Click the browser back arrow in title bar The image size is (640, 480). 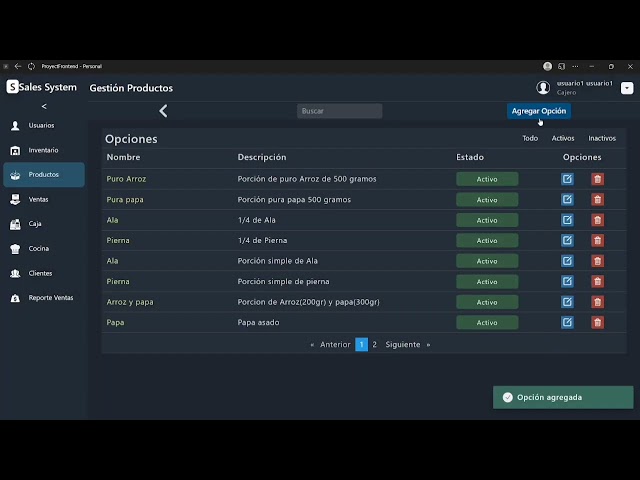coord(18,66)
